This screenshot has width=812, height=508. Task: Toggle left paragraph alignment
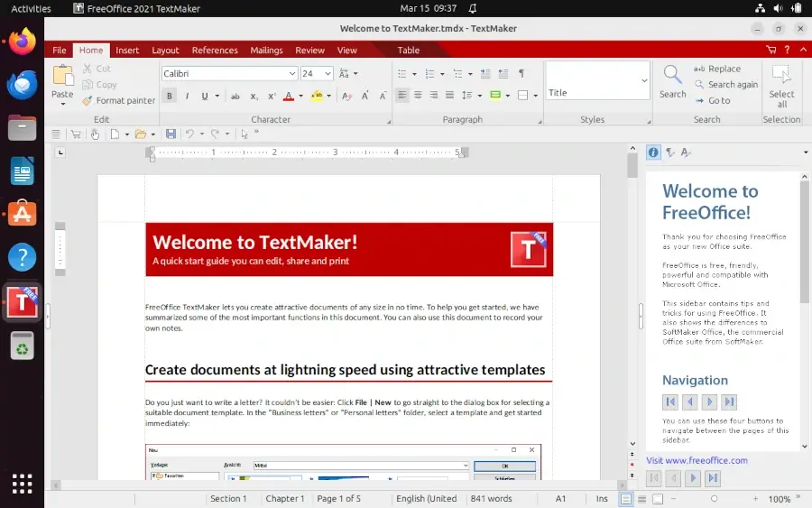[402, 96]
